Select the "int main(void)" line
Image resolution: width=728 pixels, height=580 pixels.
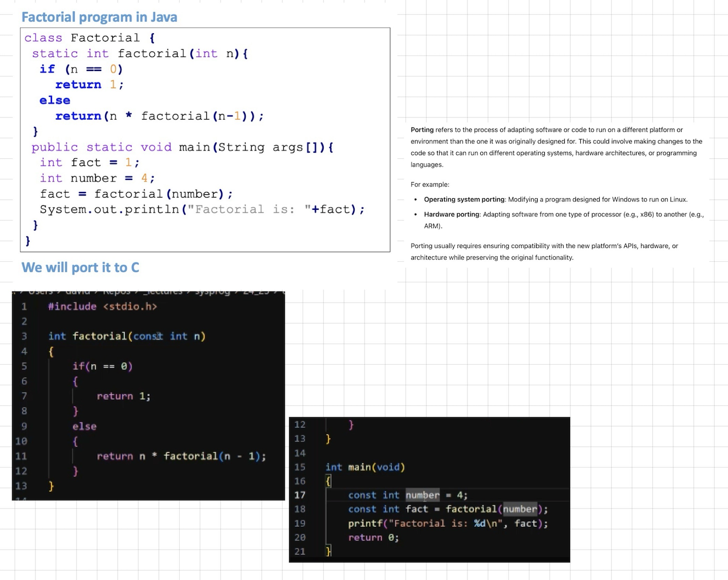pos(365,467)
